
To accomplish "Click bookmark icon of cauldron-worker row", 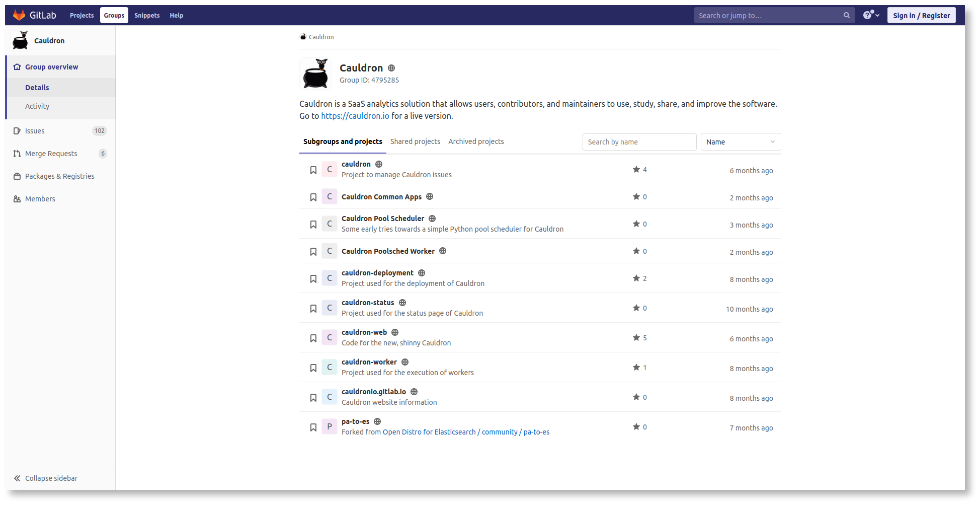I will point(313,368).
